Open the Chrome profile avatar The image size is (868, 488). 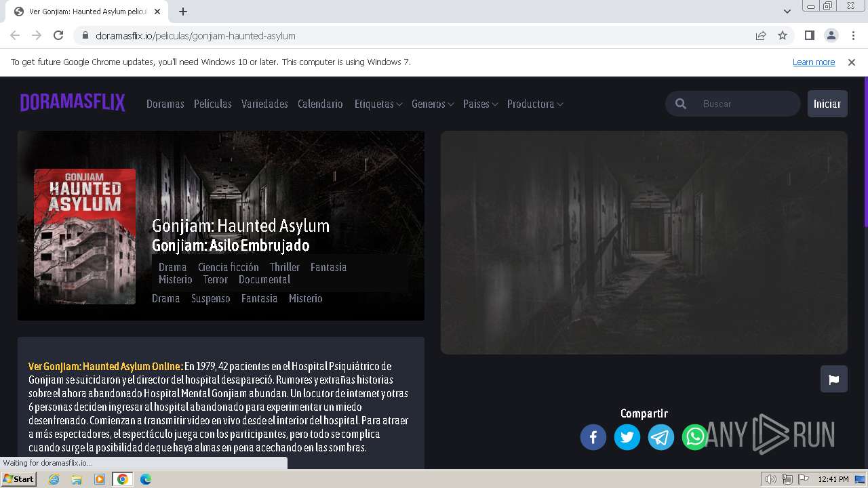pyautogui.click(x=831, y=35)
